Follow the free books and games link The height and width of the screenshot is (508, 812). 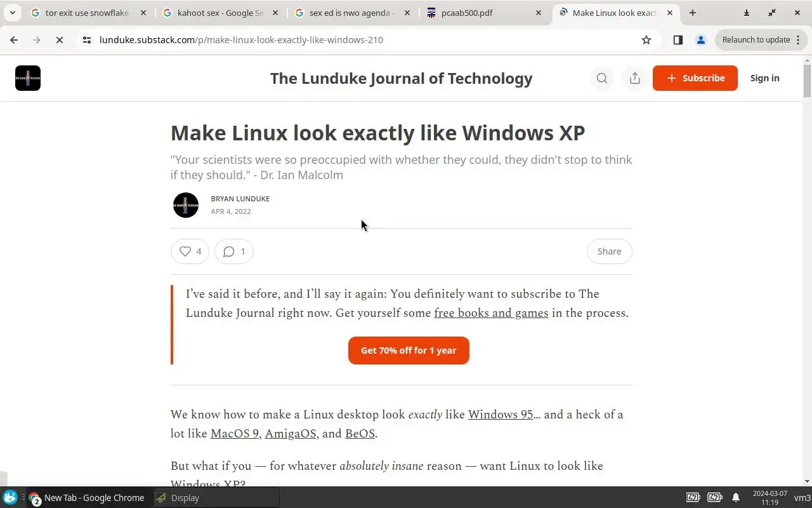491,313
